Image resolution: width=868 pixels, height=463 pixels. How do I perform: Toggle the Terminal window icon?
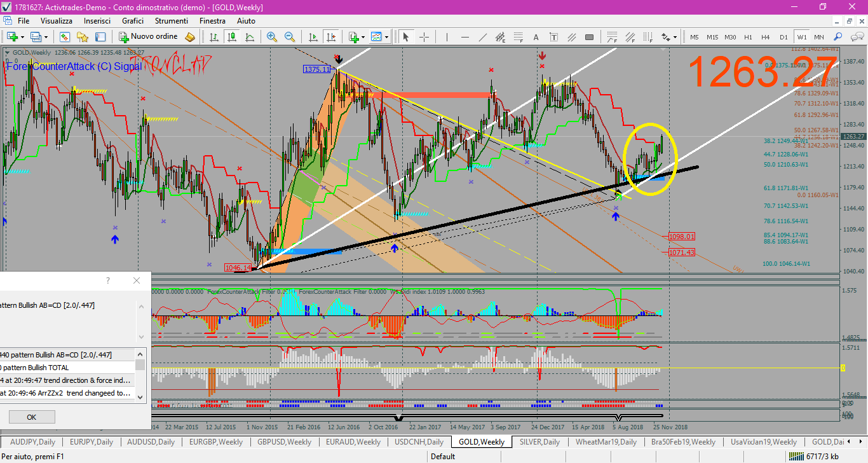(x=100, y=37)
